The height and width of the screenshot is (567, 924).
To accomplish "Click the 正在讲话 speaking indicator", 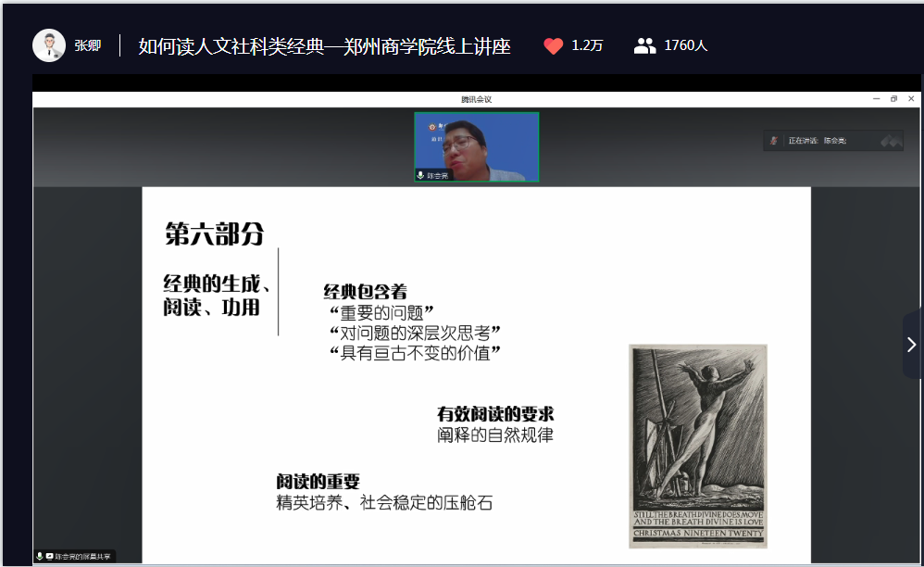I will tap(817, 141).
